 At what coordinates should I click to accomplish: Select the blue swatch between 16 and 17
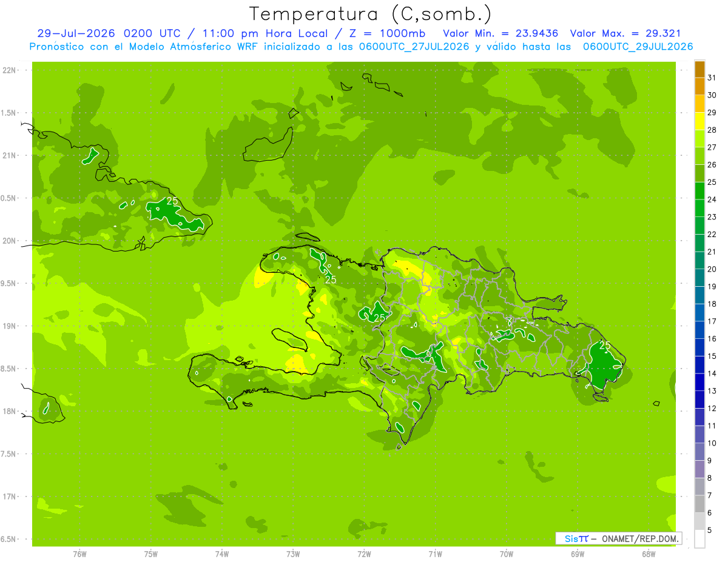pyautogui.click(x=699, y=330)
